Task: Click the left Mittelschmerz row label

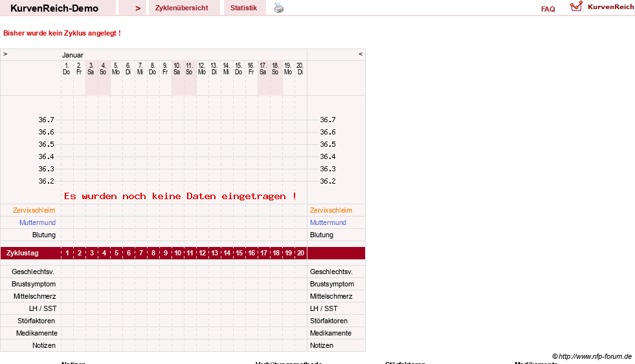Action: 34,296
